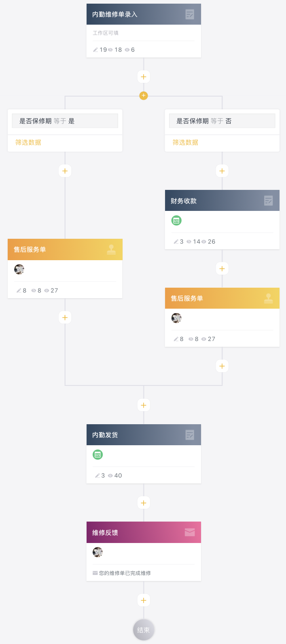Click the stamp icon on left 售后服务单 node

pos(111,250)
